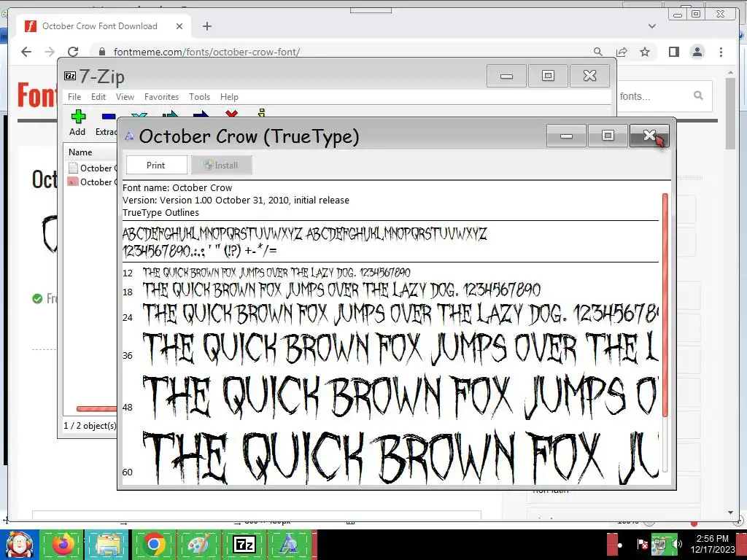Screen dimensions: 747x560
Task: Open the 7-Zip View menu
Action: tap(125, 97)
